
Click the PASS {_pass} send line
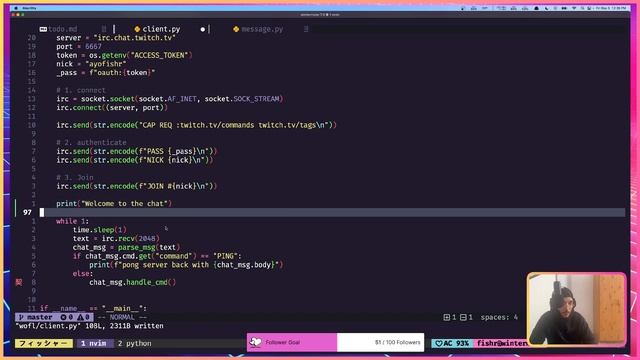click(x=137, y=151)
